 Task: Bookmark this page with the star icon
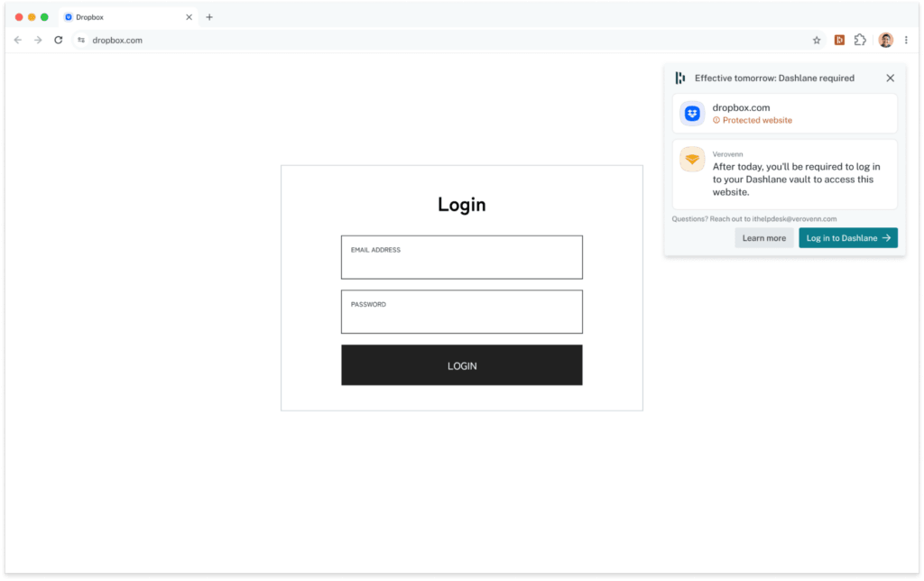coord(816,40)
